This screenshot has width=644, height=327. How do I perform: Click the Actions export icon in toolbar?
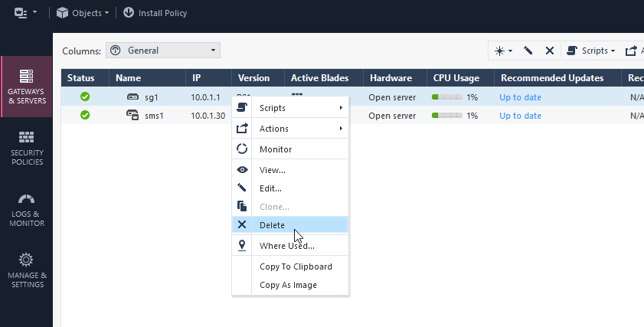coord(631,51)
